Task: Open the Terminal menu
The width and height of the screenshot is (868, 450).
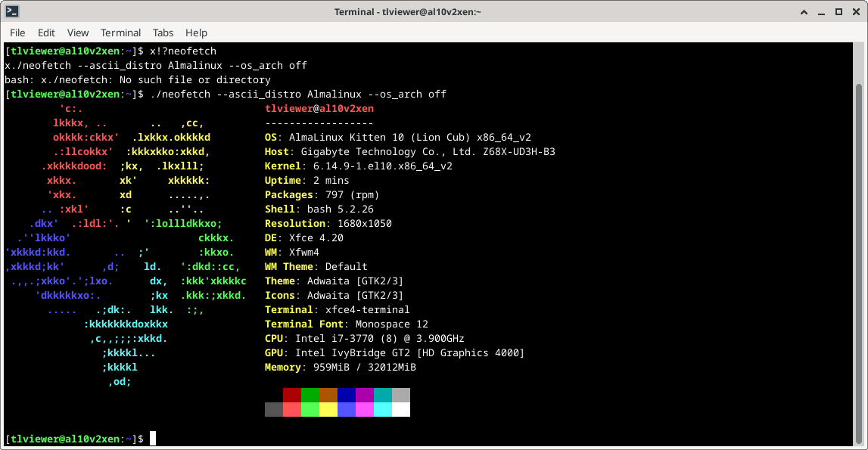Action: coord(120,33)
